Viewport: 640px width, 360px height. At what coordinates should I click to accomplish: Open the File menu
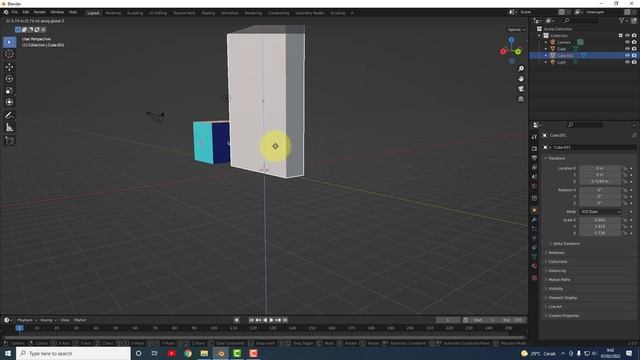click(15, 12)
